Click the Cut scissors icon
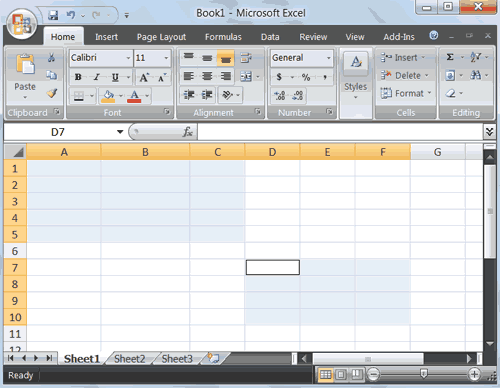This screenshot has height=388, width=500. [51, 57]
